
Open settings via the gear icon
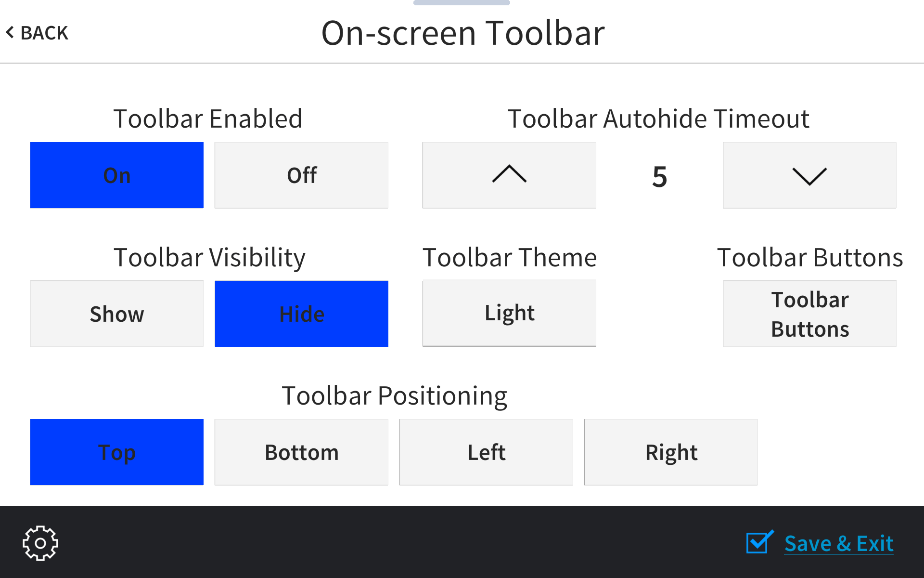coord(40,542)
